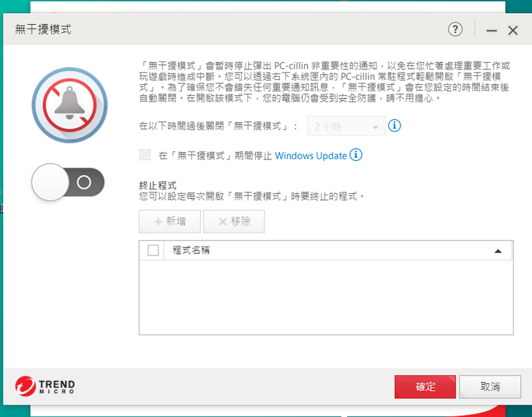532x417 pixels.
Task: Show info next to Windows Update option
Action: click(356, 155)
